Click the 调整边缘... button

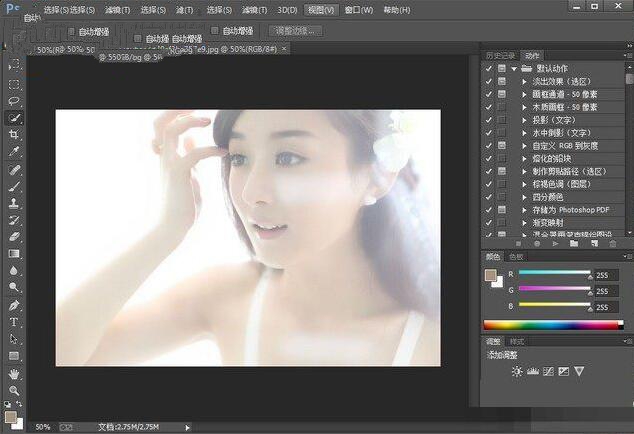[296, 31]
